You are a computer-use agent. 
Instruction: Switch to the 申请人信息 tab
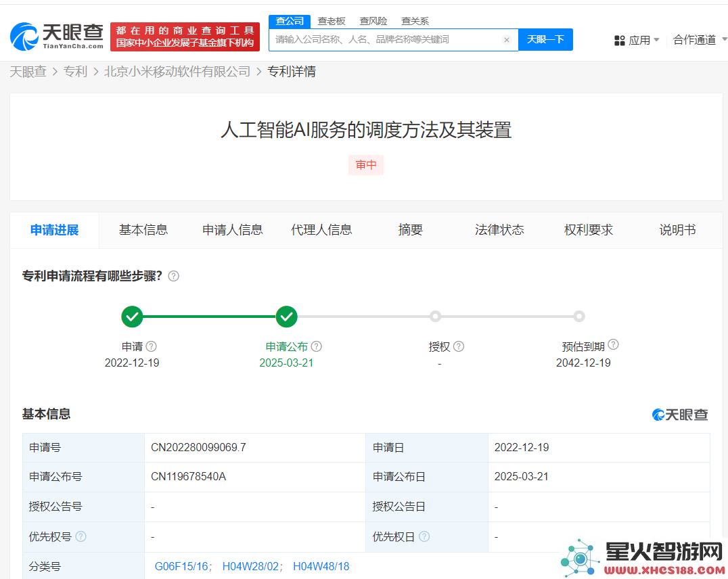coord(232,230)
